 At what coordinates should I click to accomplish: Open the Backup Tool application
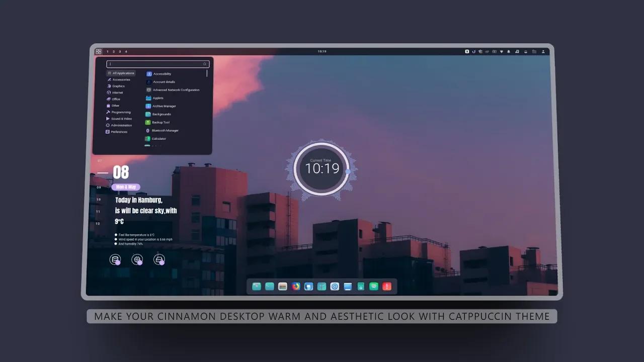coord(160,122)
